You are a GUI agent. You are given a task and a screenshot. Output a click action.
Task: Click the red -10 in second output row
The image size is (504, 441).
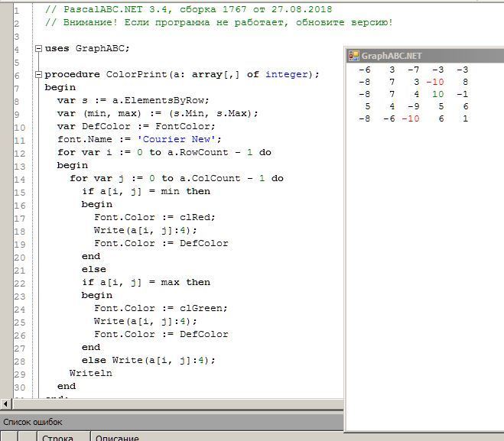[x=434, y=82]
